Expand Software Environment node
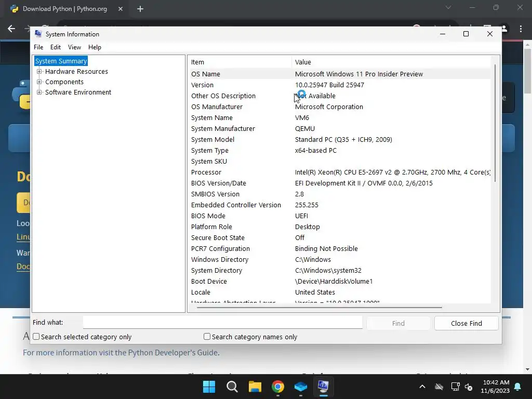 tap(39, 92)
